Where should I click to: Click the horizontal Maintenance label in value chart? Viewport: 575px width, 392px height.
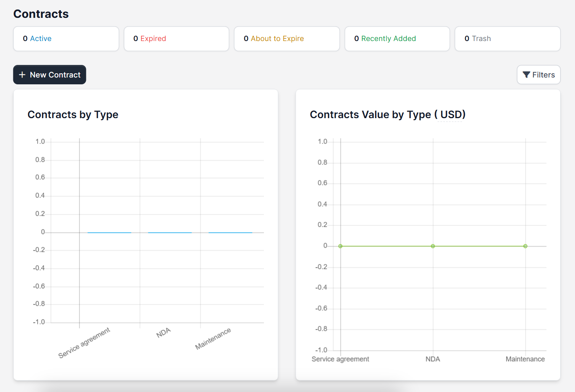[x=525, y=359]
